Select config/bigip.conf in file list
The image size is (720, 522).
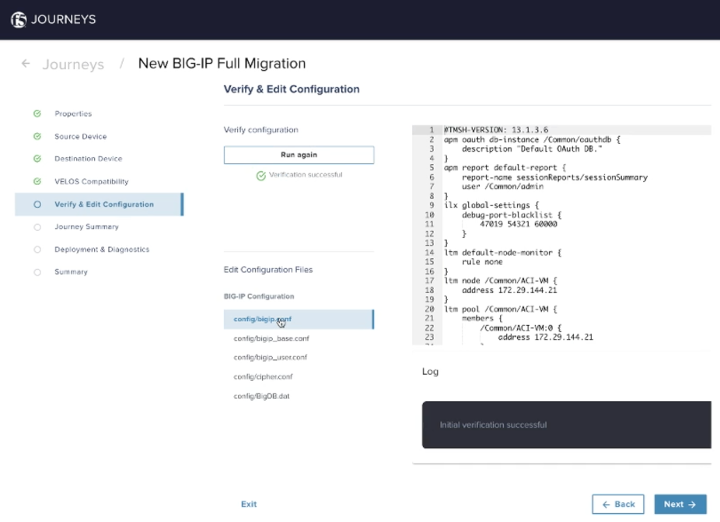click(298, 319)
